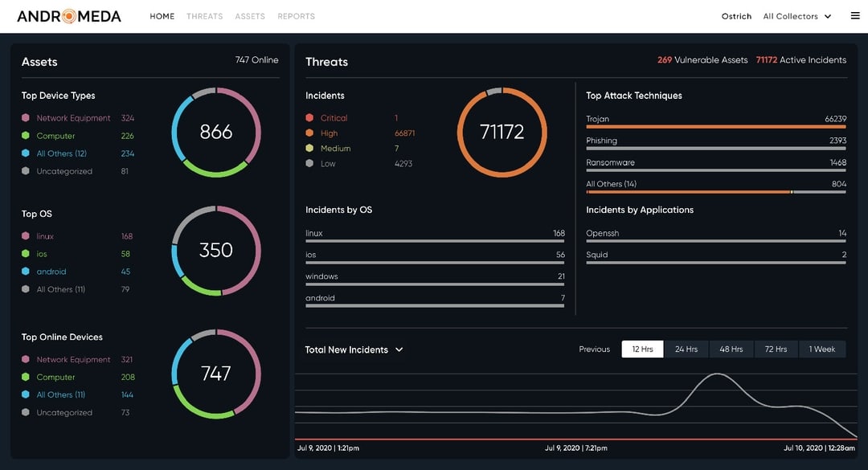Switch to the THREATS tab
This screenshot has width=868, height=470.
(204, 15)
